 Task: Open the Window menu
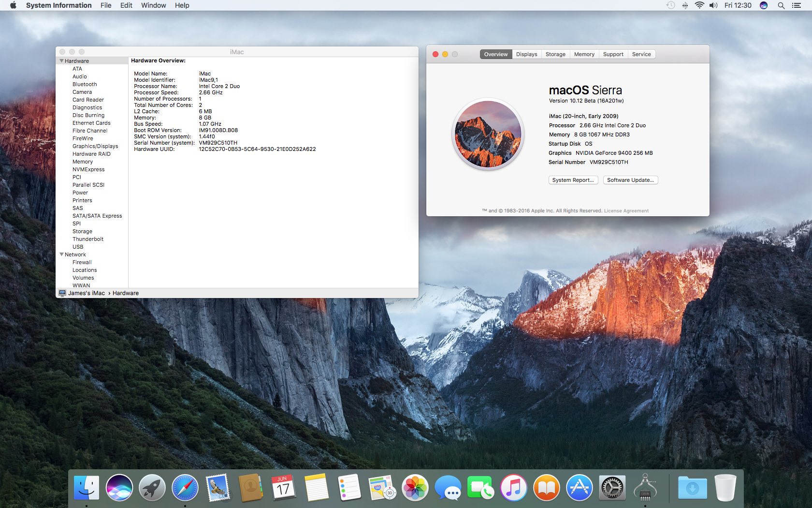coord(154,5)
